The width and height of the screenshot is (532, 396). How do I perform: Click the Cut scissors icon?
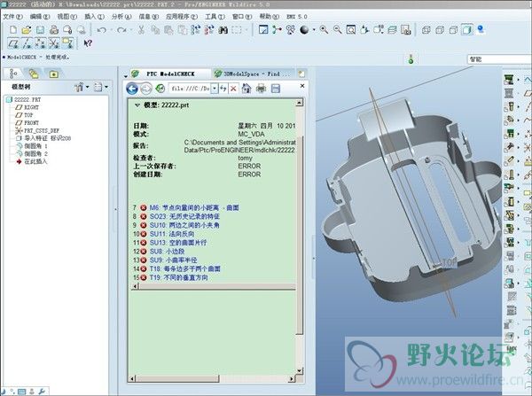click(x=141, y=30)
